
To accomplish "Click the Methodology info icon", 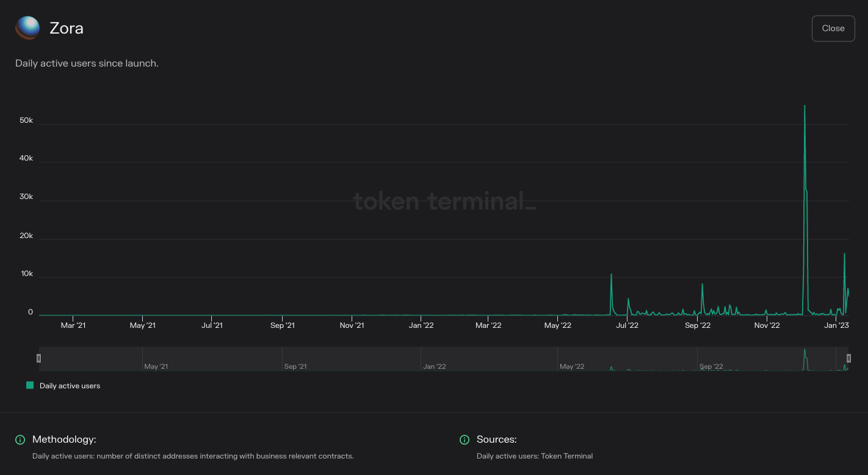I will click(x=20, y=440).
